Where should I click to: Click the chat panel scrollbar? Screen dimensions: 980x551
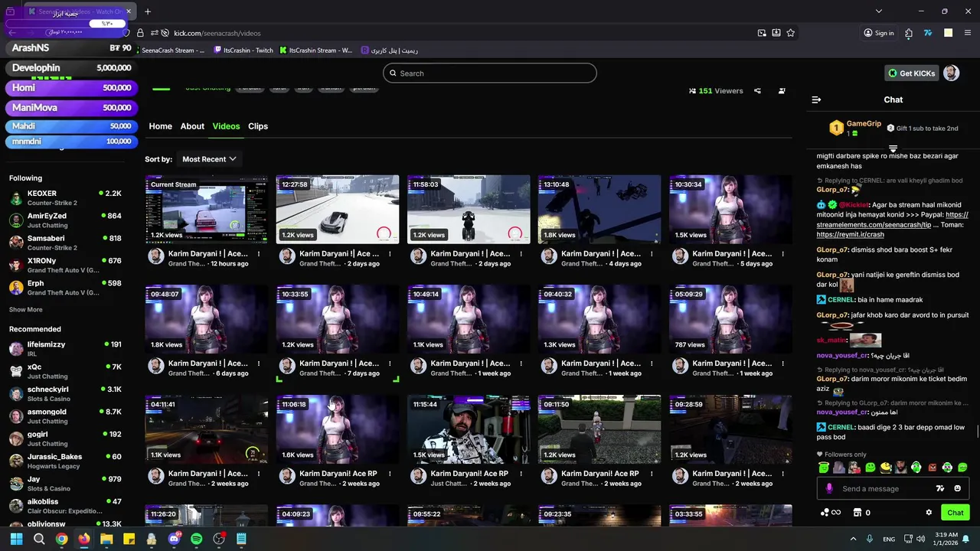coord(976,432)
